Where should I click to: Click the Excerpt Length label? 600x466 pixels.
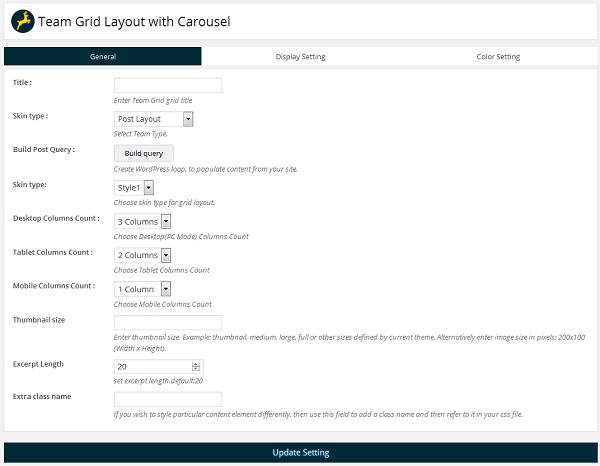click(x=36, y=364)
